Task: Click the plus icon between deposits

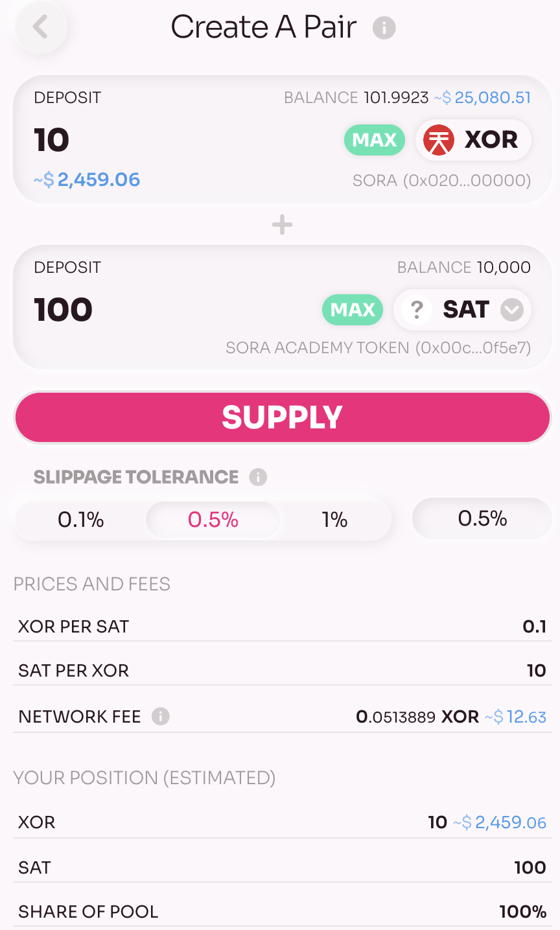Action: [x=282, y=226]
